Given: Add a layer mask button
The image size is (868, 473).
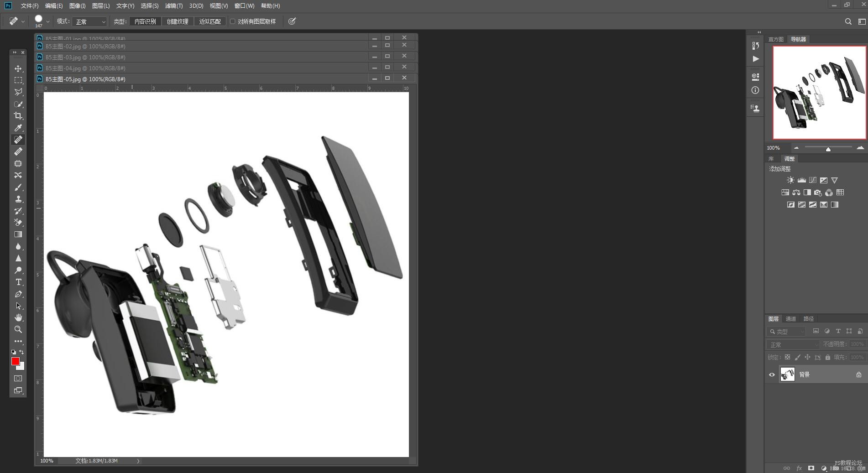Looking at the screenshot, I should tap(811, 468).
